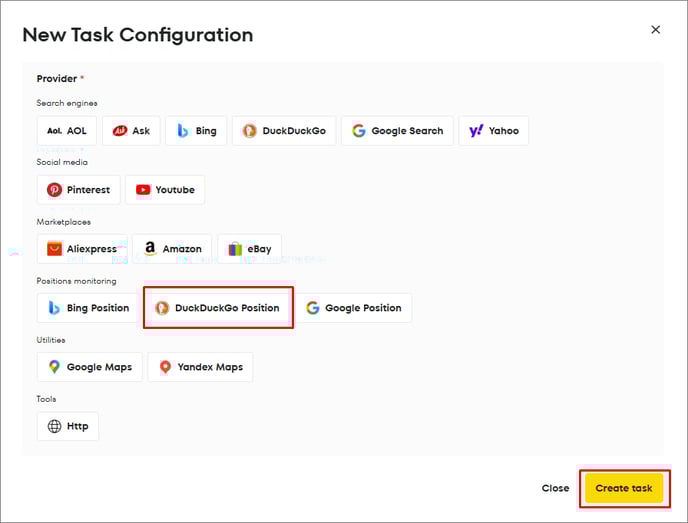The height and width of the screenshot is (523, 688).
Task: Choose the Http tool provider
Action: 68,426
